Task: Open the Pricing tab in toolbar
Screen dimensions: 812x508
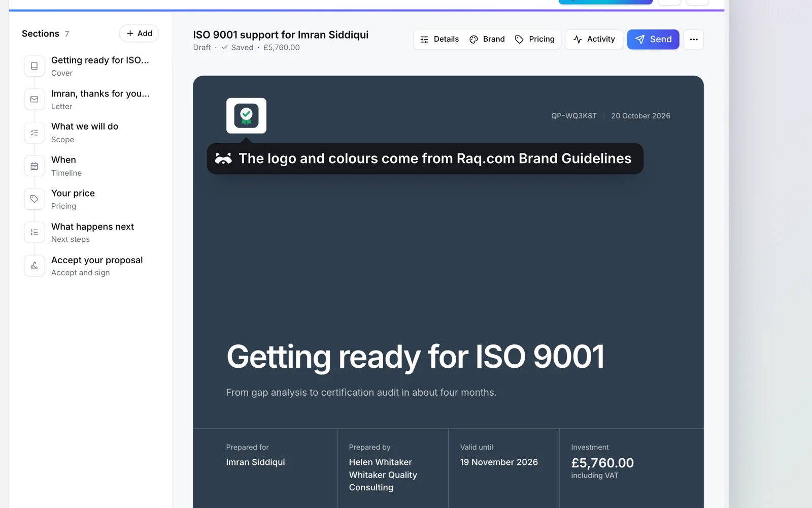Action: 535,39
